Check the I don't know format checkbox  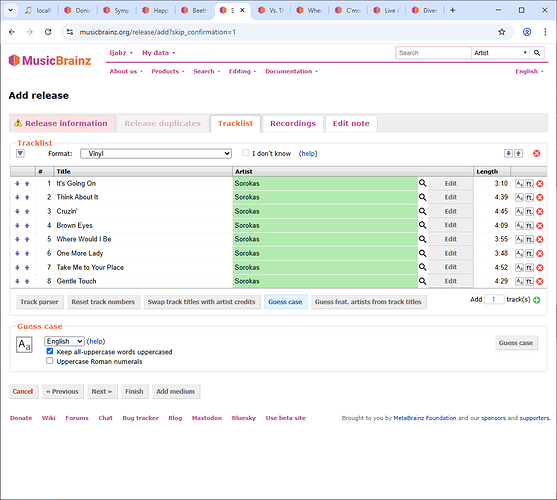[x=245, y=153]
